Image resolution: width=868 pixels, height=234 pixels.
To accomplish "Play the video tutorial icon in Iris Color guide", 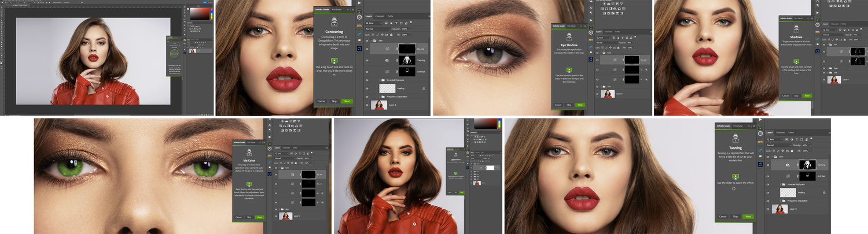I will point(249,184).
